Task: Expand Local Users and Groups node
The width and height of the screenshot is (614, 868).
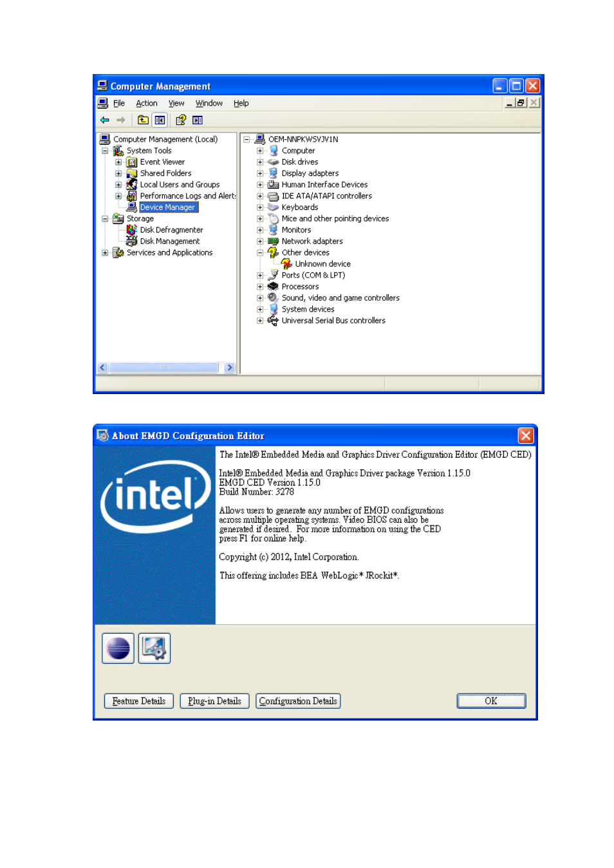Action: point(118,185)
